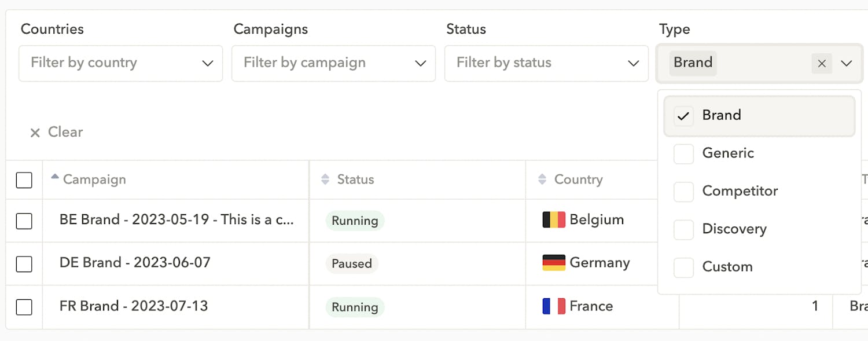Remove Brand filter with X icon
Viewport: 868px width, 341px height.
(x=821, y=63)
